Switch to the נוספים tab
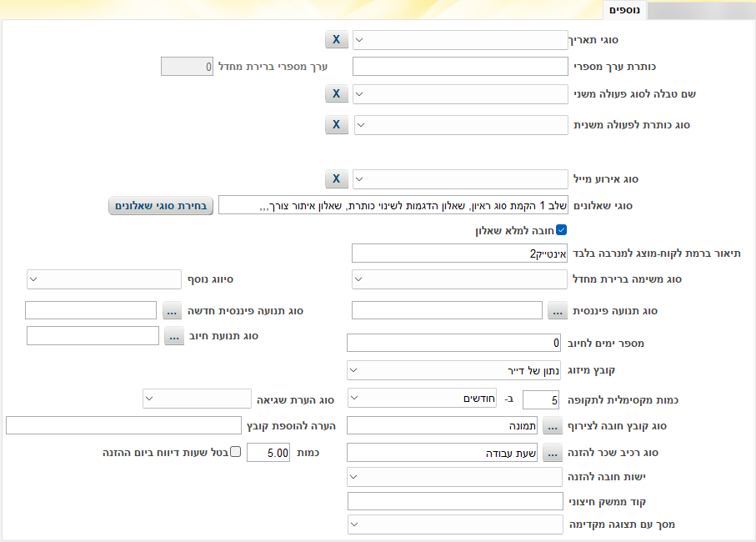 click(624, 10)
